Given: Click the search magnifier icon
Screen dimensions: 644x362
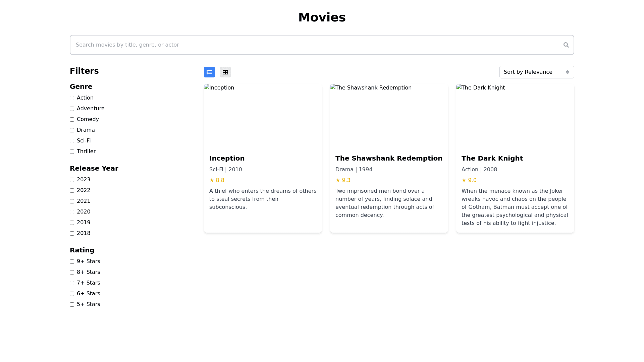Looking at the screenshot, I should click(x=566, y=45).
